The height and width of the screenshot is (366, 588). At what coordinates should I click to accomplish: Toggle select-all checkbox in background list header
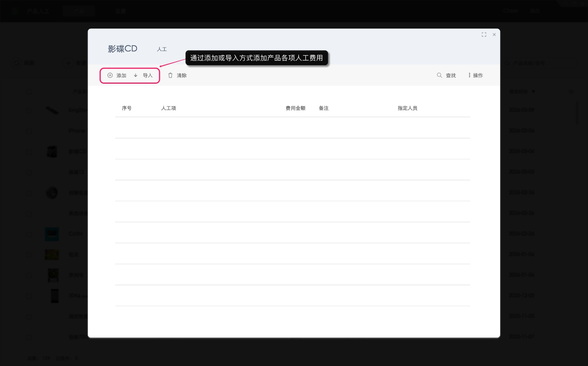click(x=29, y=92)
